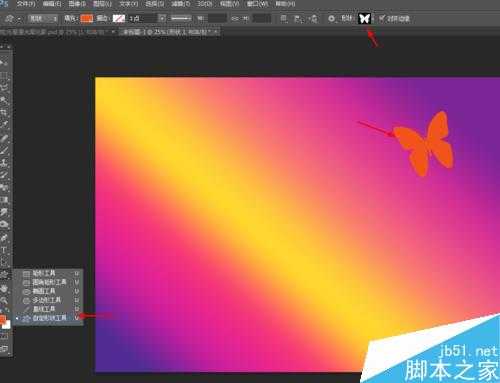Toggle Quick Mask mode icon
This screenshot has height=383, width=500.
point(4,337)
